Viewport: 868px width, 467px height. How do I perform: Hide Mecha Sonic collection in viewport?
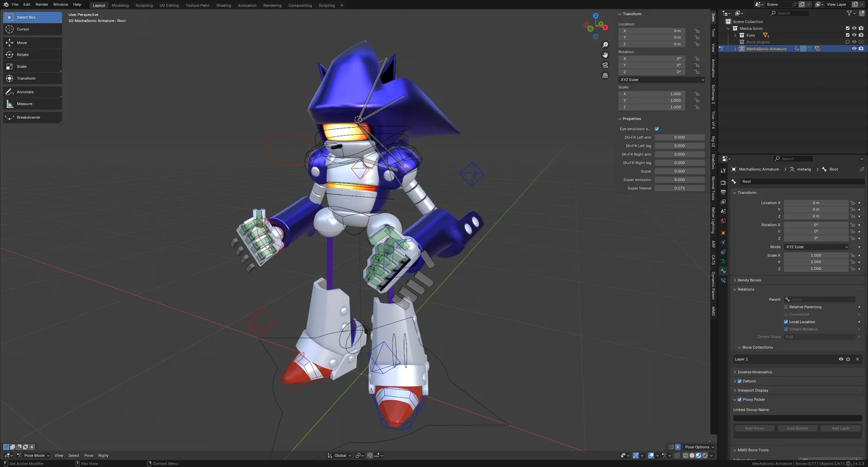[x=854, y=28]
